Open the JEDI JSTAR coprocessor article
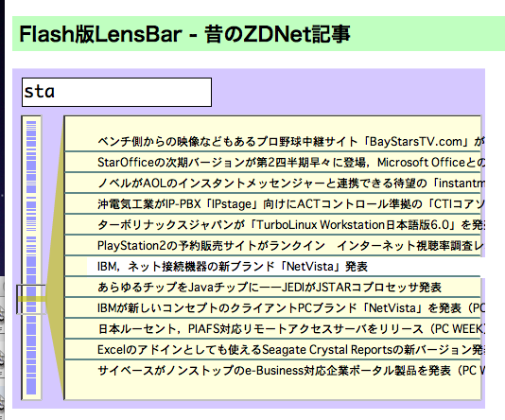The width and height of the screenshot is (505, 420). [x=273, y=287]
